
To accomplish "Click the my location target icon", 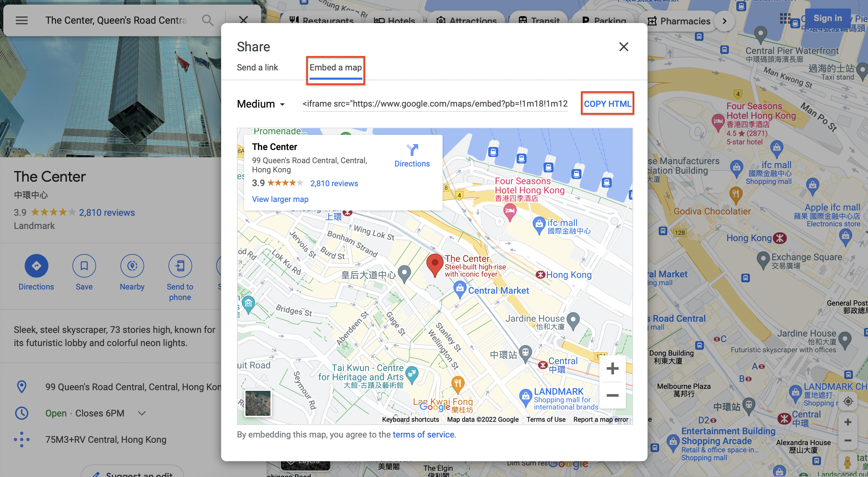I will click(x=848, y=402).
